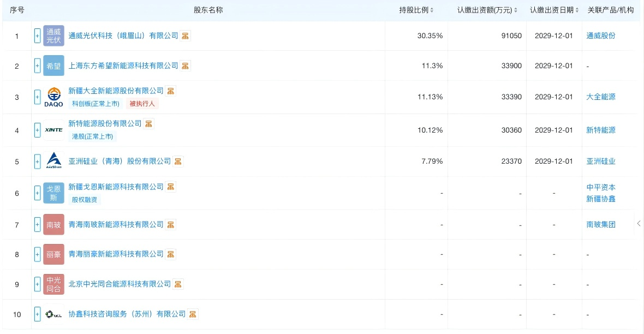Click equity structure icon beside 通威光伏科技（峨眉山）有限公司
Image resolution: width=644 pixels, height=334 pixels.
pyautogui.click(x=186, y=35)
